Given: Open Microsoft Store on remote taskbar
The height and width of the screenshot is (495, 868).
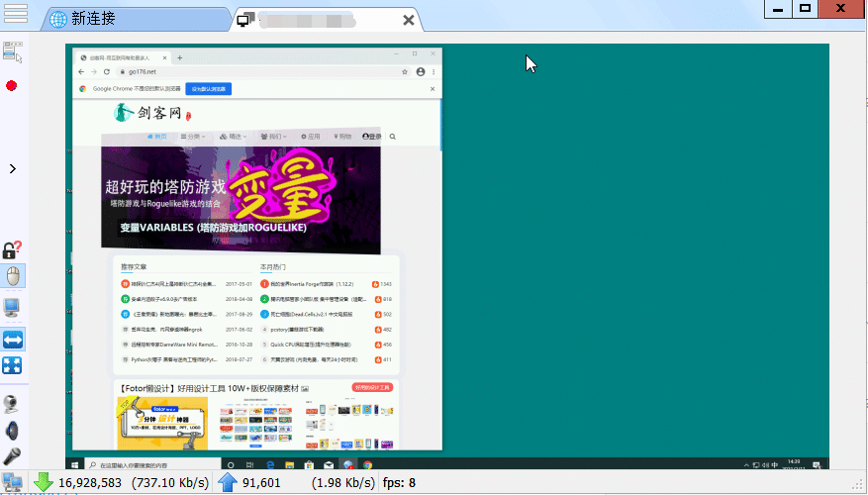Looking at the screenshot, I should tap(309, 465).
